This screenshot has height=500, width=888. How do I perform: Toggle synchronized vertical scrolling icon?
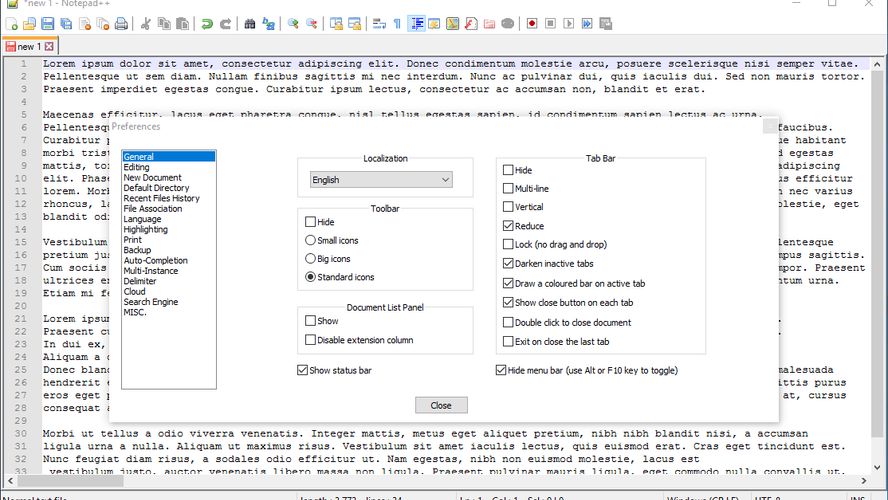[336, 24]
